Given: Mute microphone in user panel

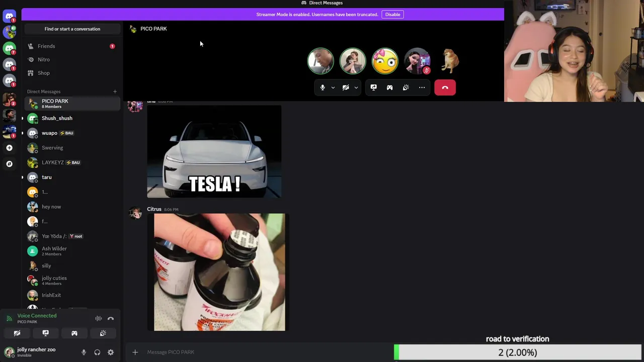Looking at the screenshot, I should point(84,352).
